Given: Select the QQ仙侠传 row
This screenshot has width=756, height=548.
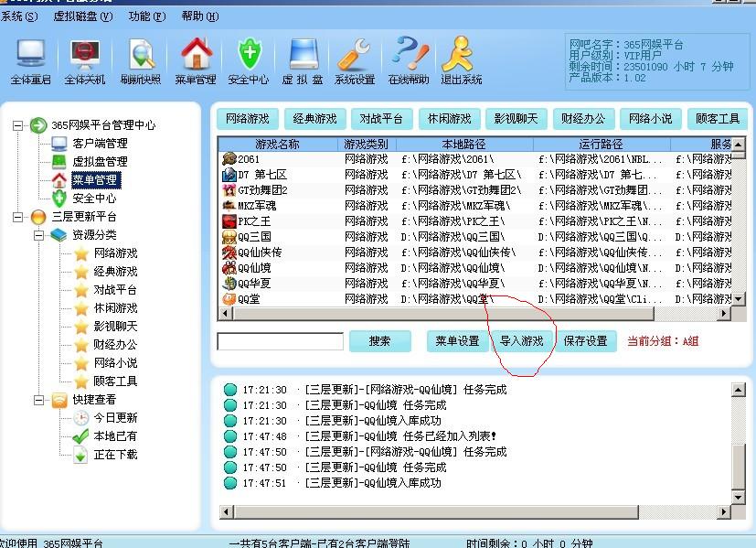Looking at the screenshot, I should [x=476, y=253].
